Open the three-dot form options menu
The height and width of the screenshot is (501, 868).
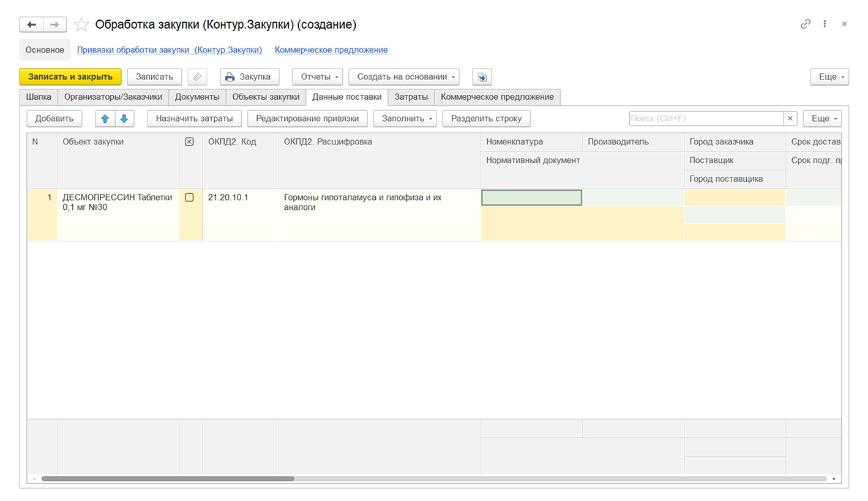(825, 24)
